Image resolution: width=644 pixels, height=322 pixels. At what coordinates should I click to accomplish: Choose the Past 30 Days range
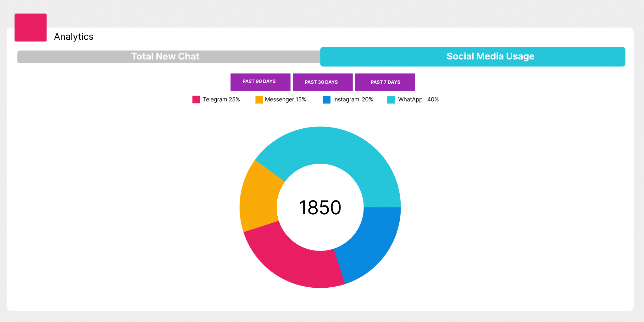tap(322, 82)
